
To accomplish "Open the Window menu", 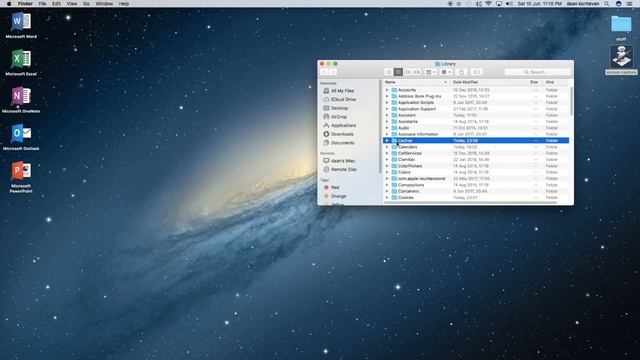I will [104, 4].
